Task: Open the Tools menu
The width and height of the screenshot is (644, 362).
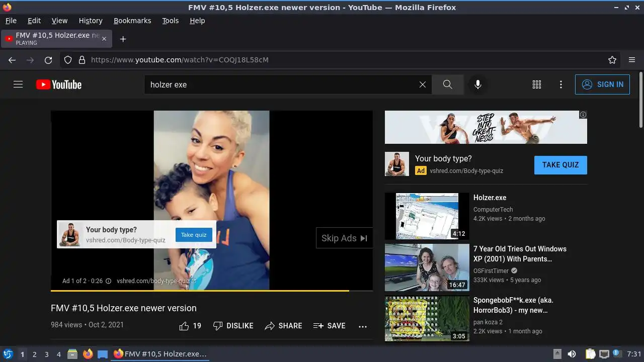Action: click(x=171, y=21)
